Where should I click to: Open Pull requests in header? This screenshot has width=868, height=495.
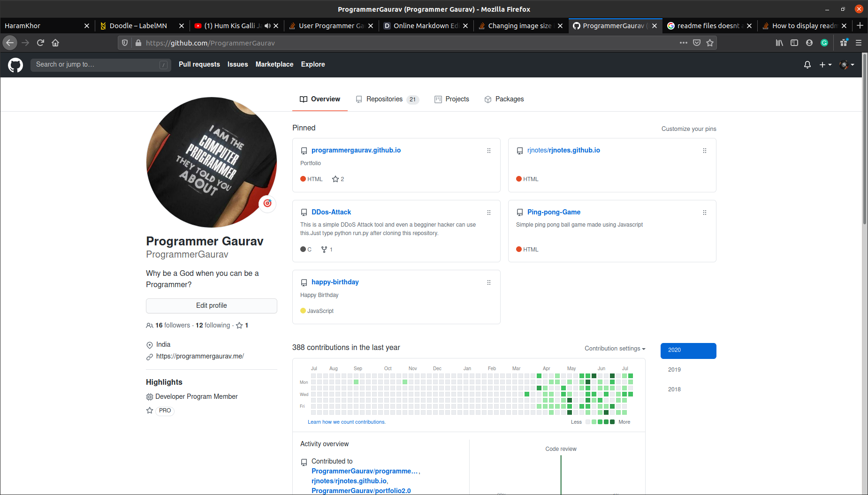point(199,64)
